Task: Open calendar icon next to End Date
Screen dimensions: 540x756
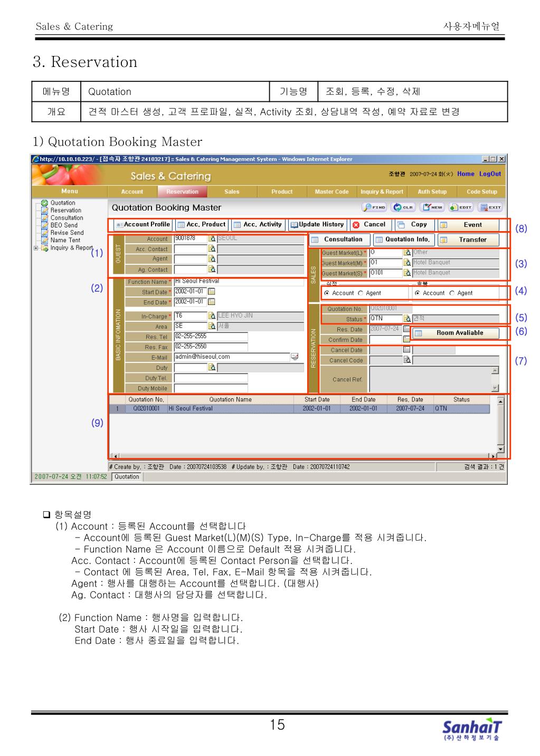Action: point(212,302)
